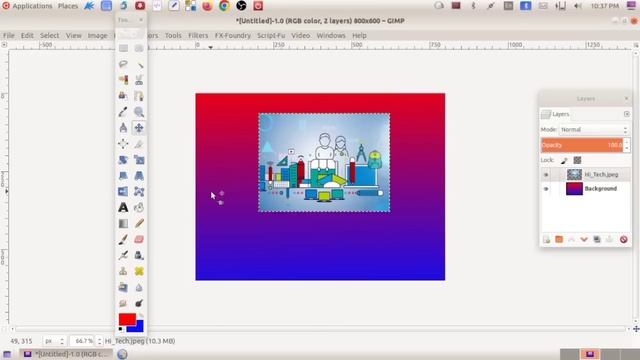This screenshot has height=360, width=640.
Task: Select the Bucket Fill tool
Action: pyautogui.click(x=139, y=207)
